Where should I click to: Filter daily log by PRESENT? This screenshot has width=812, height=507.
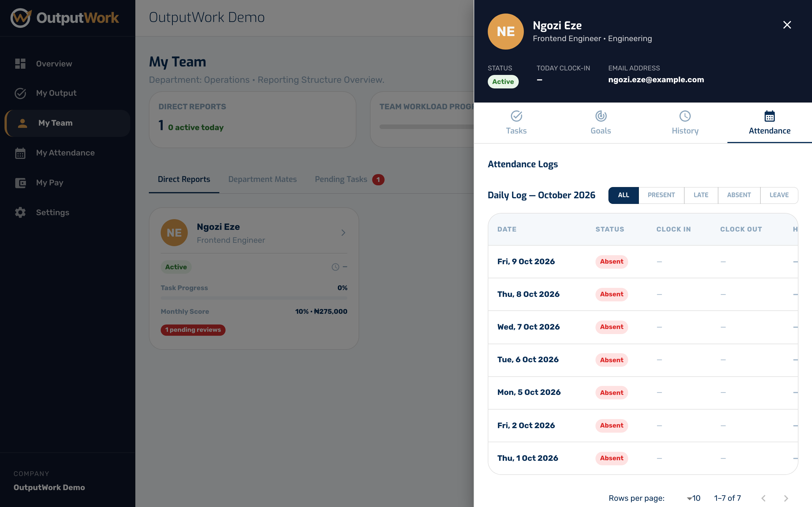click(661, 195)
